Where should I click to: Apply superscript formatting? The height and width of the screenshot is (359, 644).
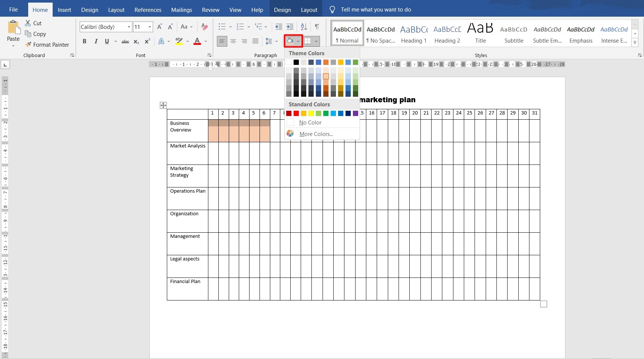pos(147,41)
